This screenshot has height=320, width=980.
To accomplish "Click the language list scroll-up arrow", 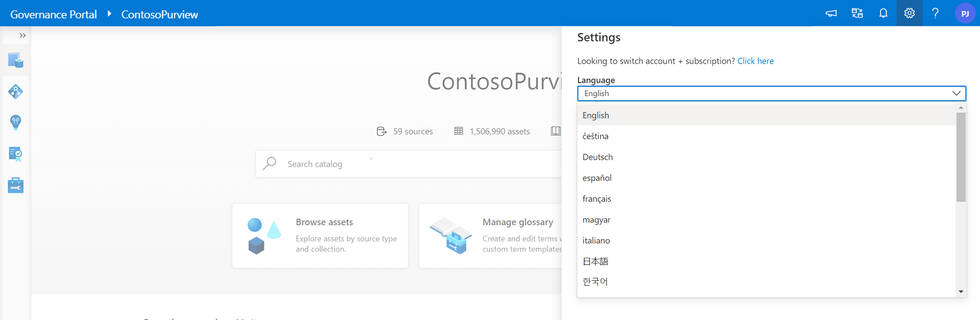I will click(961, 108).
